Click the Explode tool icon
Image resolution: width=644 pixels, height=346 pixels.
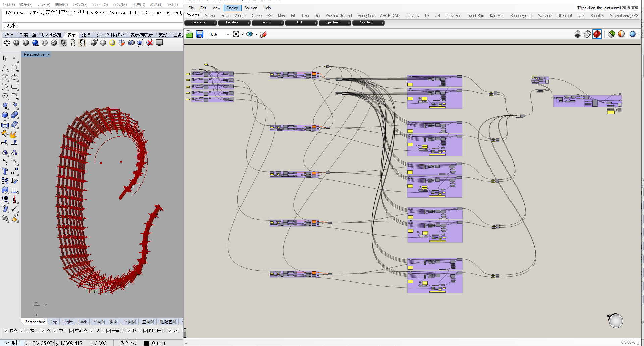pos(14,134)
